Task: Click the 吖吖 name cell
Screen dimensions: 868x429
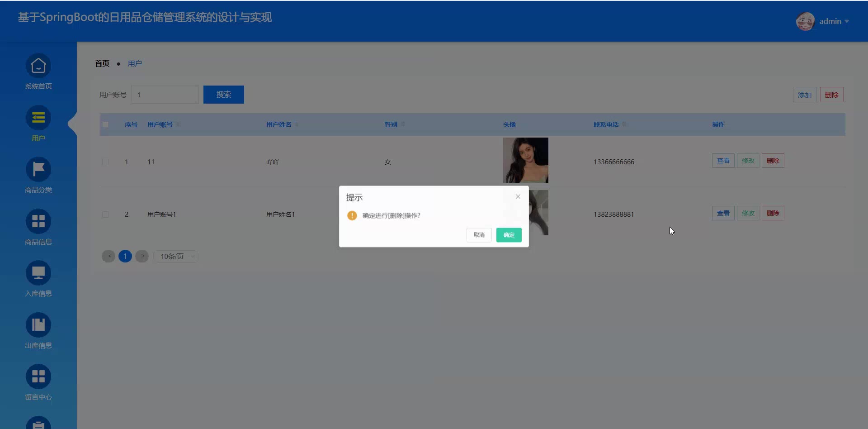Action: [x=273, y=162]
